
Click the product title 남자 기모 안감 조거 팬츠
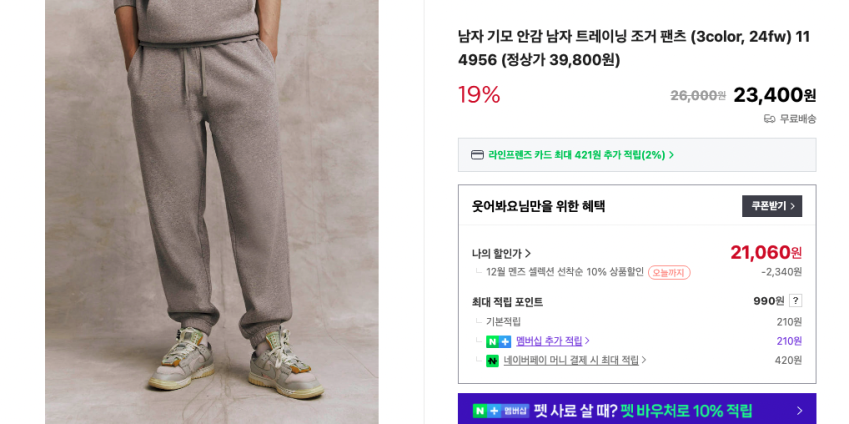634,48
